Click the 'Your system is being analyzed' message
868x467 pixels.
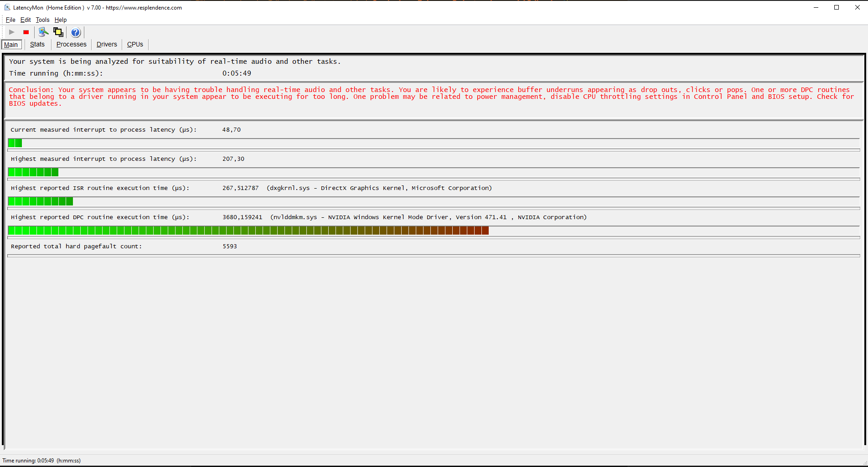click(x=175, y=62)
